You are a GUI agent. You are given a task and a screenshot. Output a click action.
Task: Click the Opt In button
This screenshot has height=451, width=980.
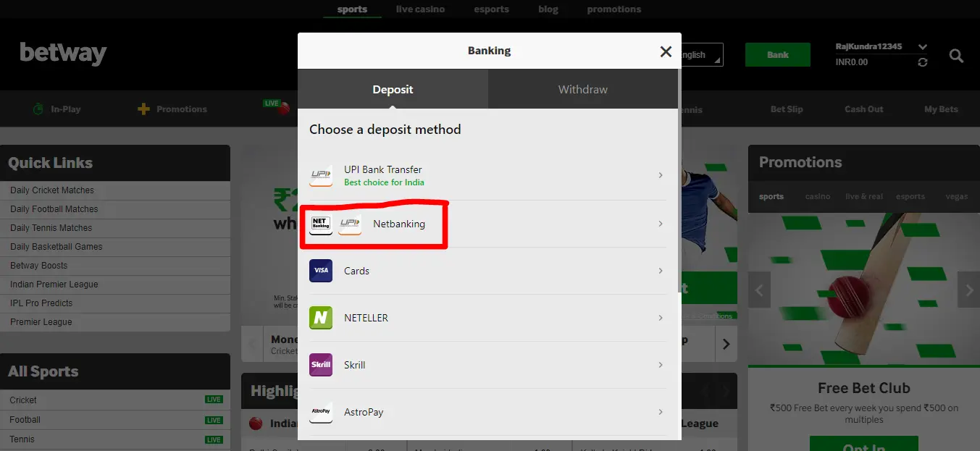(x=864, y=444)
